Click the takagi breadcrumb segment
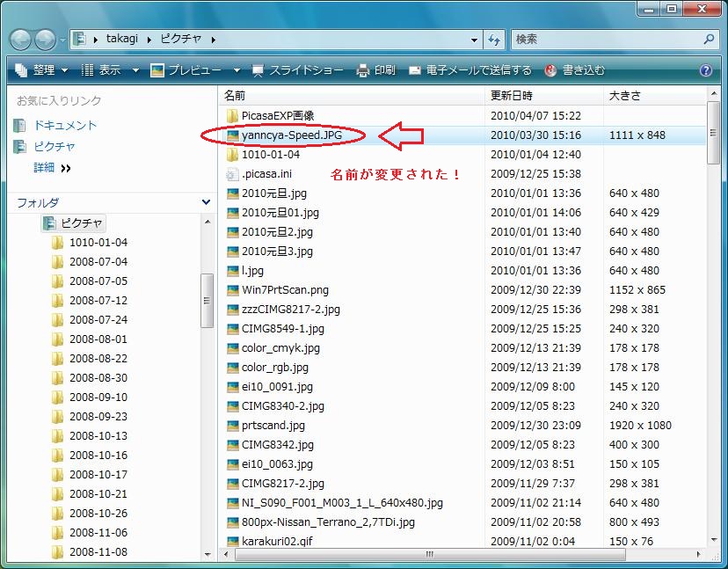Viewport: 728px width, 569px height. 122,39
